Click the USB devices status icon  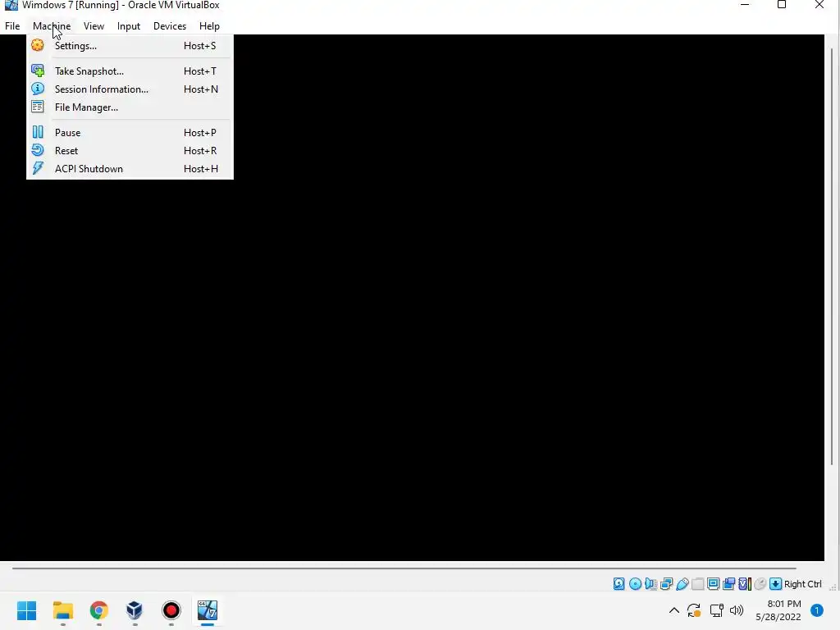[x=682, y=584]
